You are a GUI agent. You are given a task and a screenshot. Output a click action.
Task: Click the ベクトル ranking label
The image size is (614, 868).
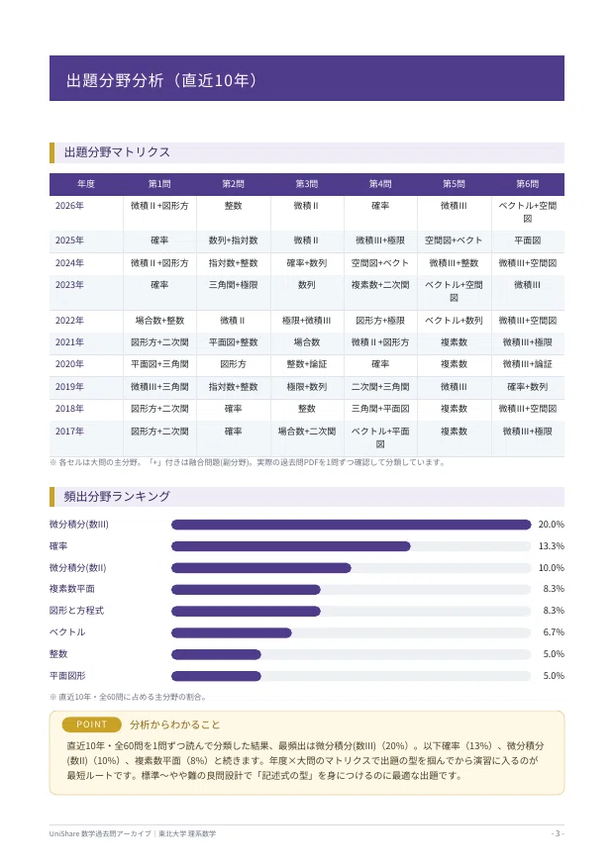point(67,631)
